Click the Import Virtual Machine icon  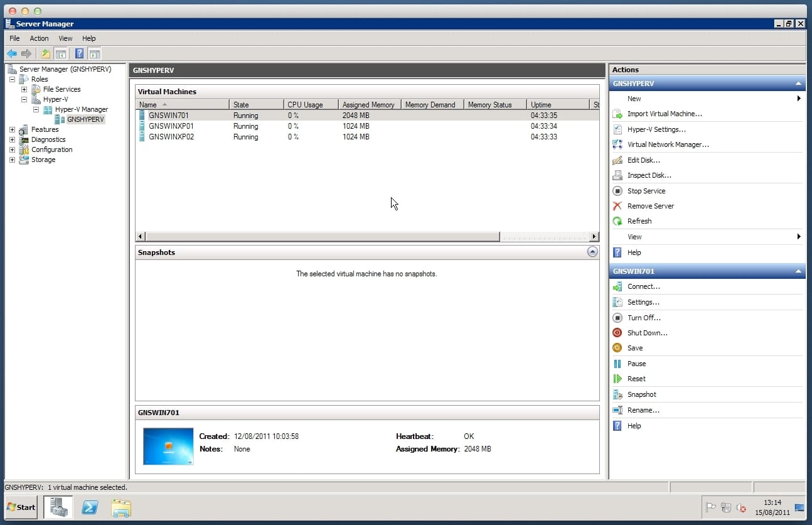coord(617,114)
